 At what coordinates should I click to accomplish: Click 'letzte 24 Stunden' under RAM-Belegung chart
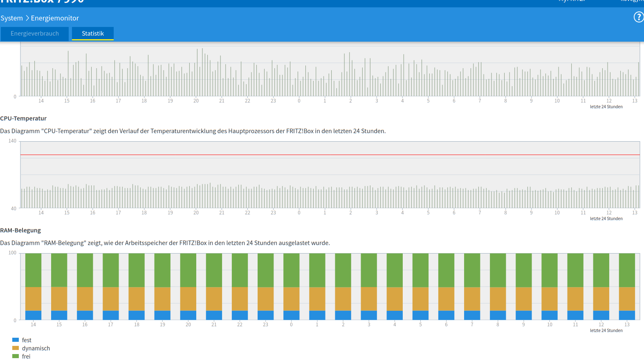click(x=606, y=331)
